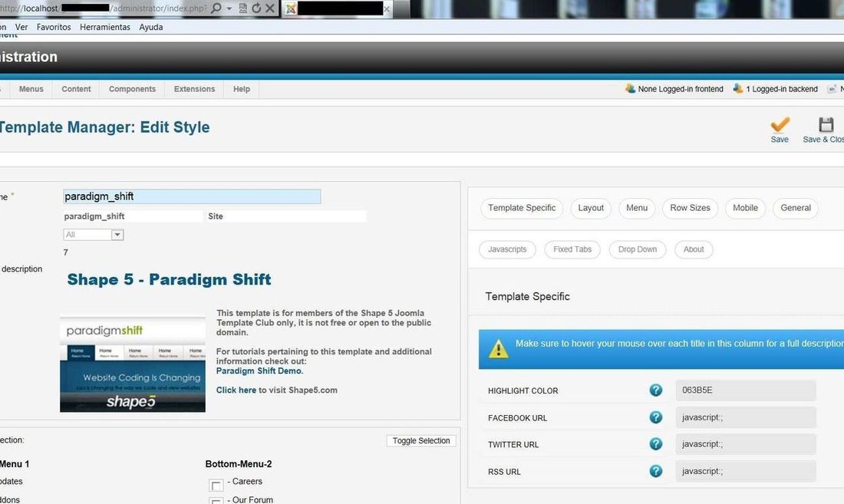Open browser Favoritos menu

[x=54, y=27]
